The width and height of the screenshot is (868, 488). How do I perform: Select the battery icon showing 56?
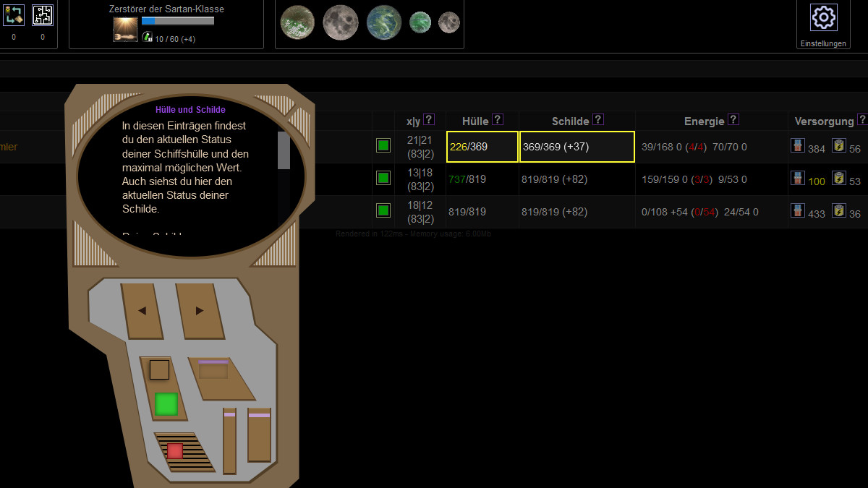[838, 145]
